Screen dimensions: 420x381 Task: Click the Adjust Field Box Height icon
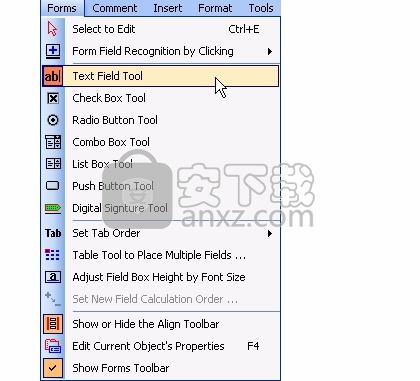(53, 277)
